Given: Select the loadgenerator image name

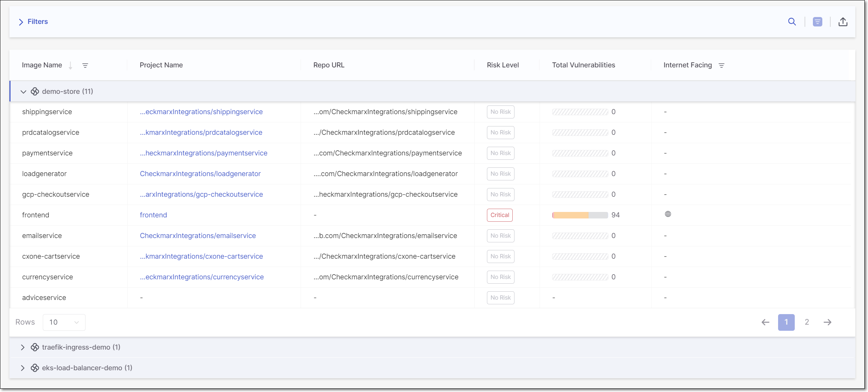Looking at the screenshot, I should [x=44, y=174].
